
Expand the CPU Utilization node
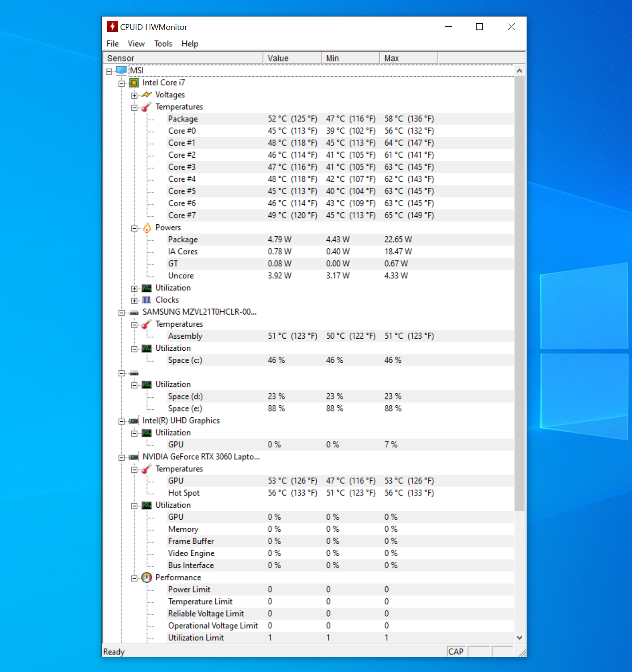pos(134,288)
